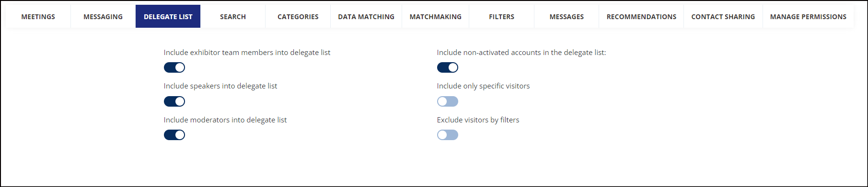Click the 'Exclude visitors by filters' label
The width and height of the screenshot is (868, 187).
coord(478,120)
